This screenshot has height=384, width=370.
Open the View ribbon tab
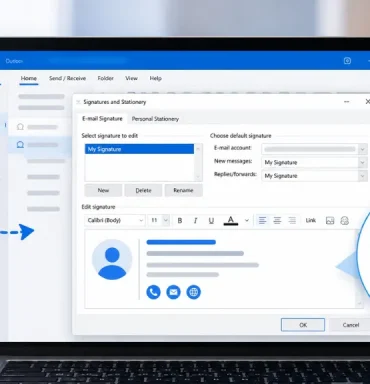click(x=131, y=78)
